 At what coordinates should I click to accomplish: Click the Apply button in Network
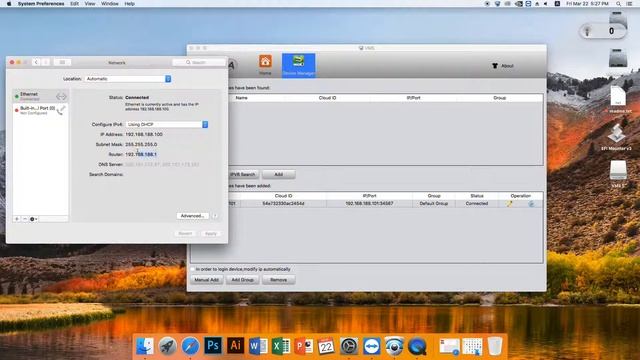click(211, 233)
